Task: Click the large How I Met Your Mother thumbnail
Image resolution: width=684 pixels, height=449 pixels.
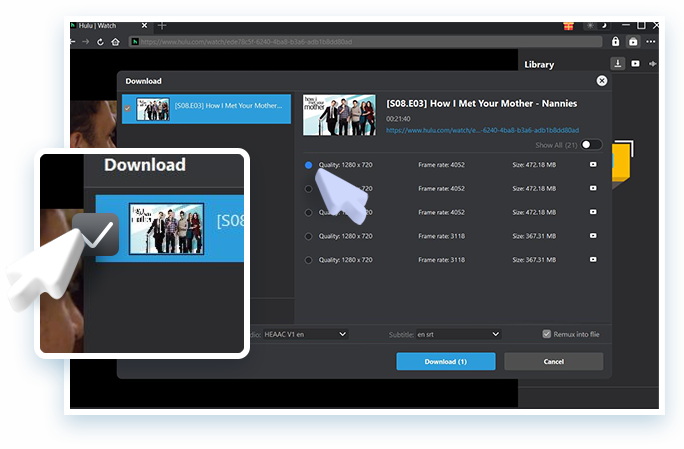Action: [339, 115]
